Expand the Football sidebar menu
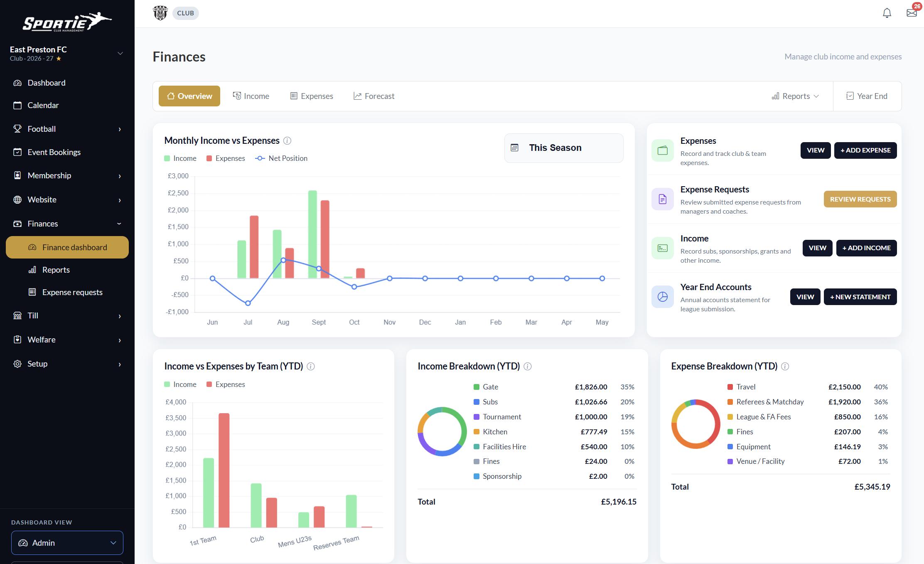 click(67, 129)
